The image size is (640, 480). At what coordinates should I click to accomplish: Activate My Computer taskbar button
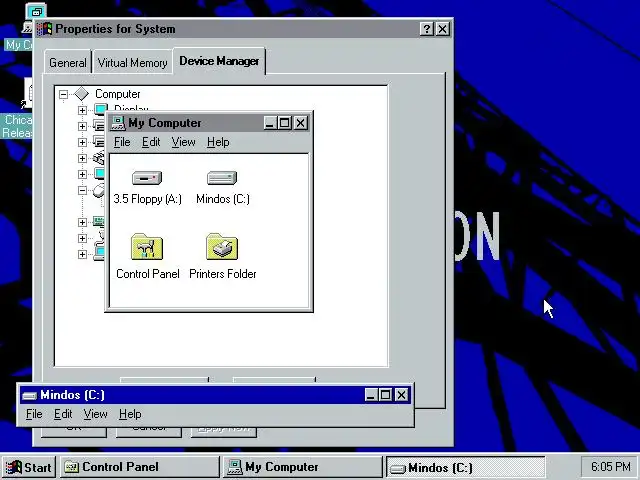tap(302, 467)
